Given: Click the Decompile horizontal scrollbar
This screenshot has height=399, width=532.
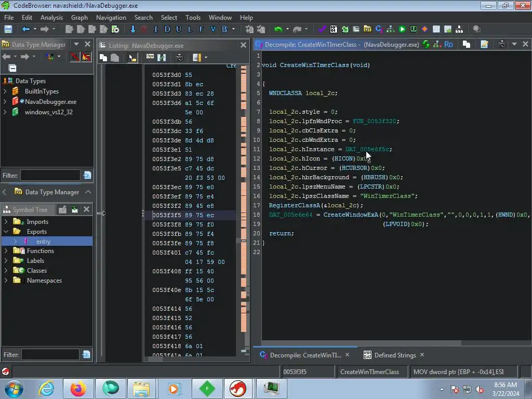Looking at the screenshot, I should tap(361, 343).
